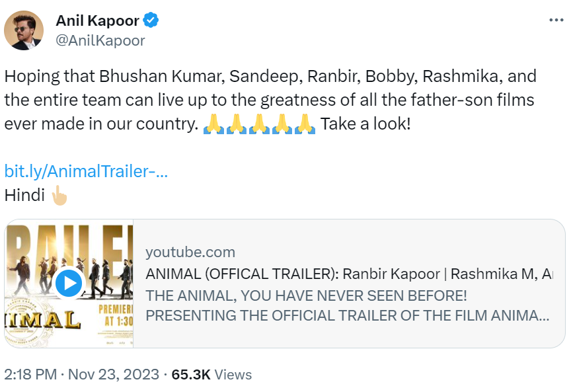The width and height of the screenshot is (571, 392).
Task: Click the @AnilKapoor handle
Action: 100,41
